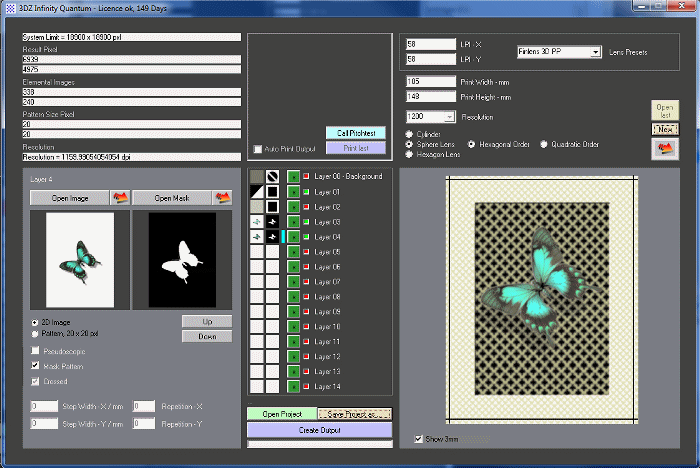Click the green icon for Layer 00 - Background
This screenshot has width=700, height=468.
[293, 176]
